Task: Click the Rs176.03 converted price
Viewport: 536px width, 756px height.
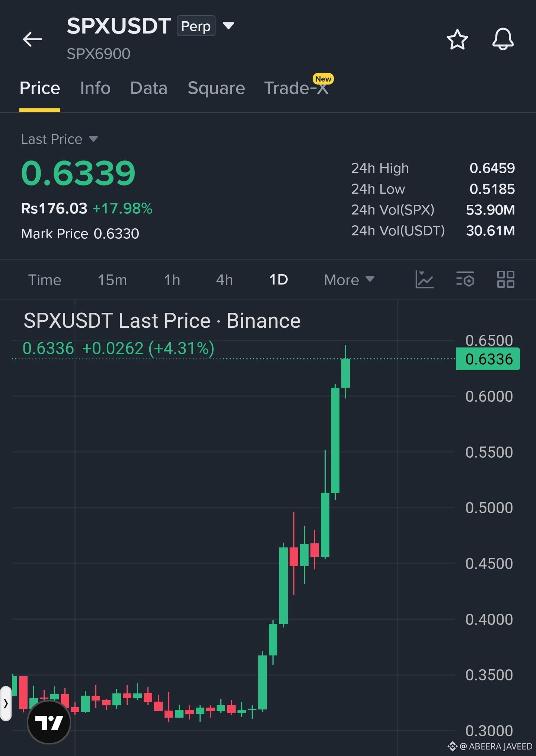Action: [x=54, y=209]
